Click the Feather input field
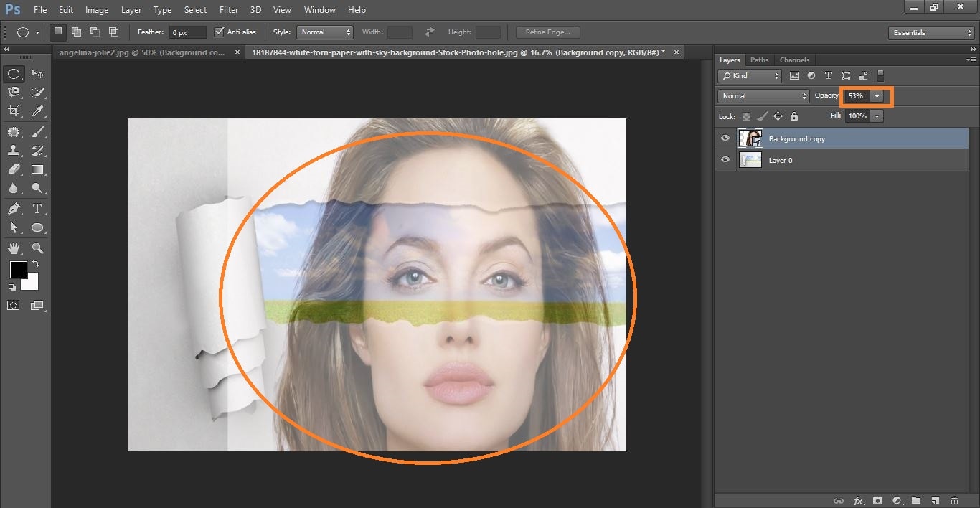The width and height of the screenshot is (980, 508). [x=187, y=32]
